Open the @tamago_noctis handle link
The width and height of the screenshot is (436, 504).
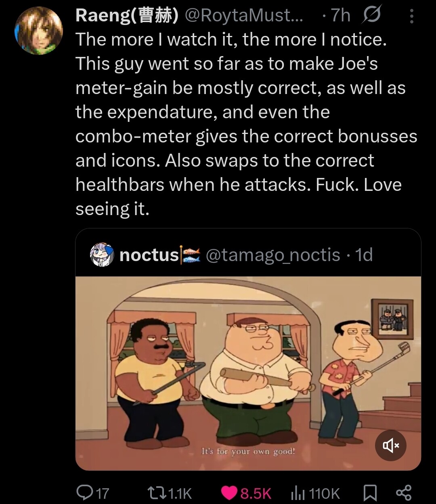click(273, 255)
